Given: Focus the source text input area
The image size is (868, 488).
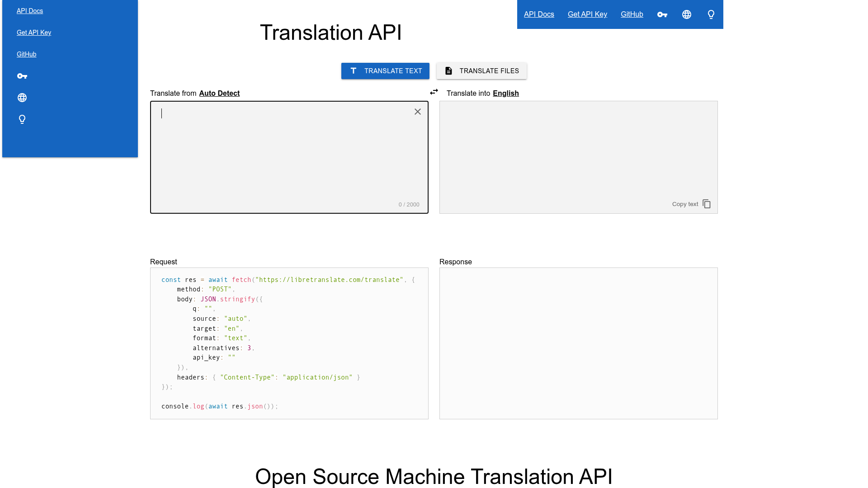Looking at the screenshot, I should tap(289, 157).
